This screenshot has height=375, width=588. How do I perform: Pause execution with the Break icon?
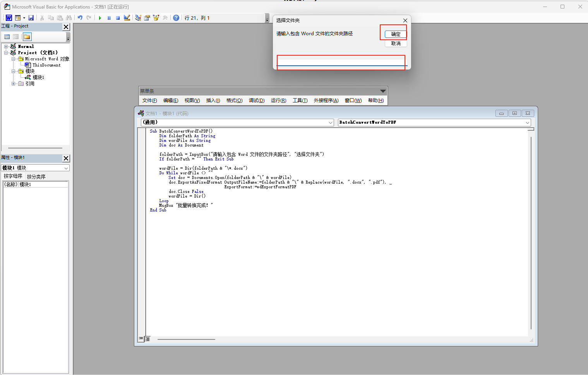tap(109, 18)
